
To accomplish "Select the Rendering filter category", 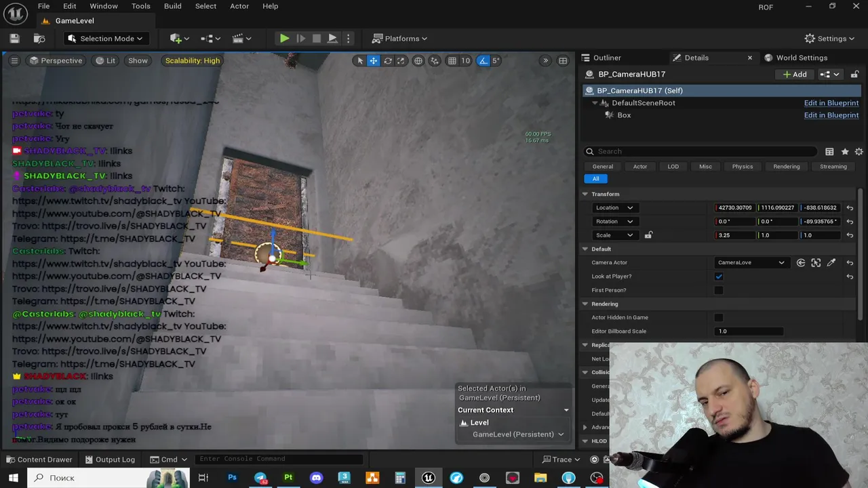I will (x=787, y=167).
